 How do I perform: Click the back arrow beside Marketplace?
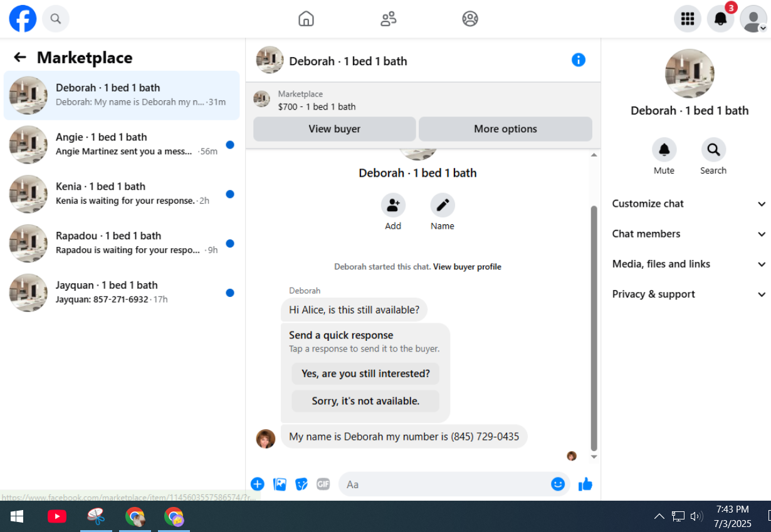[20, 58]
